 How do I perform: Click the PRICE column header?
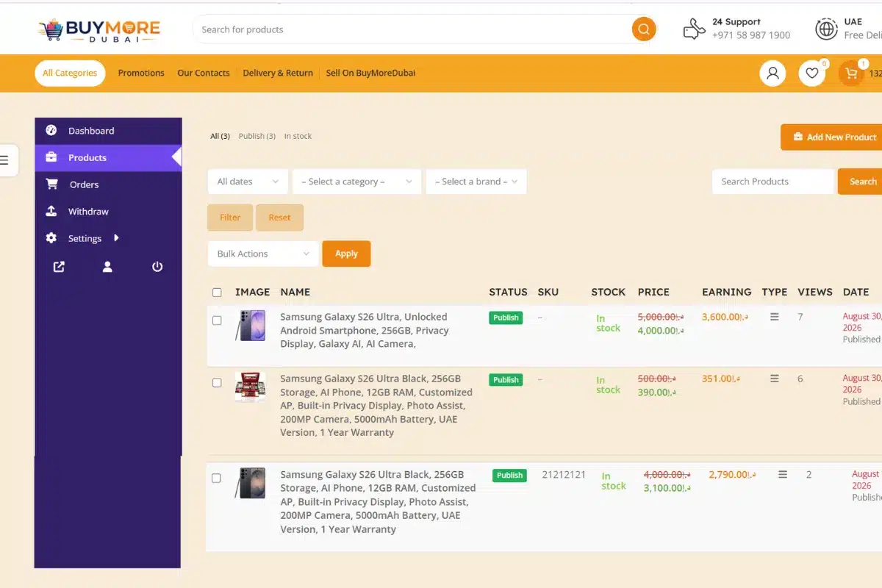(653, 292)
